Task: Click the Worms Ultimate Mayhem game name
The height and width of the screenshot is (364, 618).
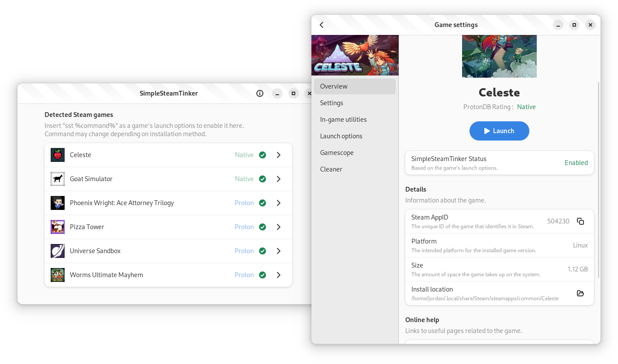Action: [107, 275]
